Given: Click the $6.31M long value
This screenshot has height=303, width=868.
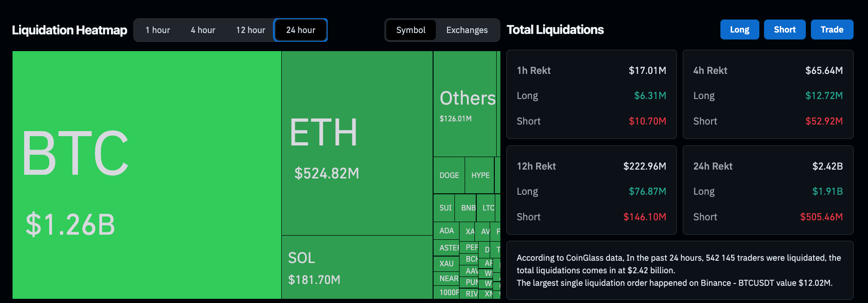Looking at the screenshot, I should (x=650, y=96).
